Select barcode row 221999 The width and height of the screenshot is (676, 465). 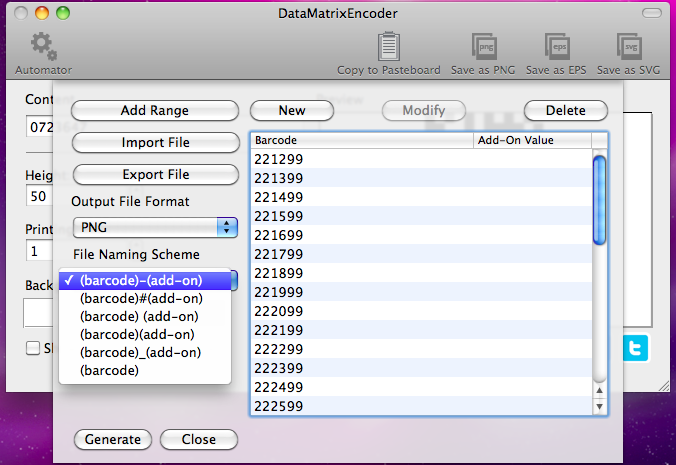pos(422,292)
